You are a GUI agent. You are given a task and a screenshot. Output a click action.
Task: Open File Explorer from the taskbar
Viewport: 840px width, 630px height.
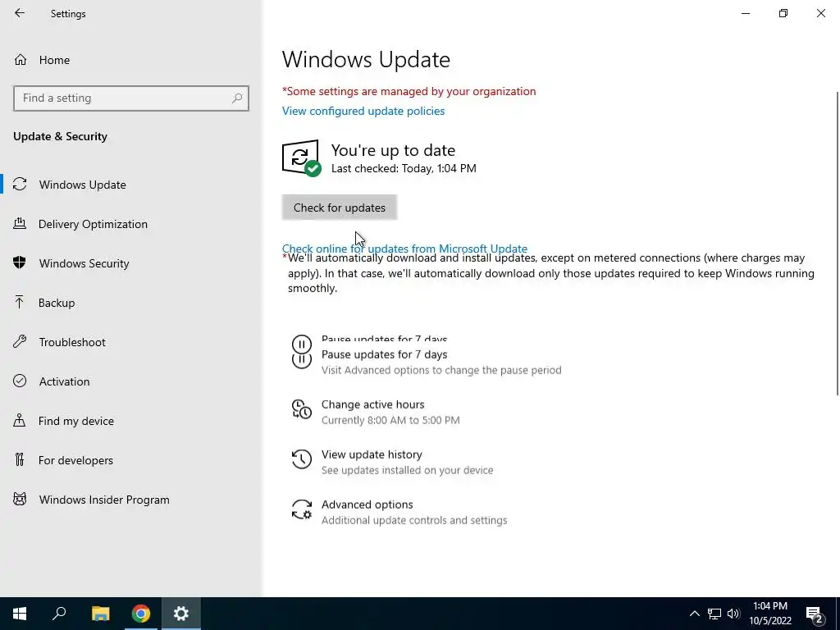pyautogui.click(x=100, y=614)
